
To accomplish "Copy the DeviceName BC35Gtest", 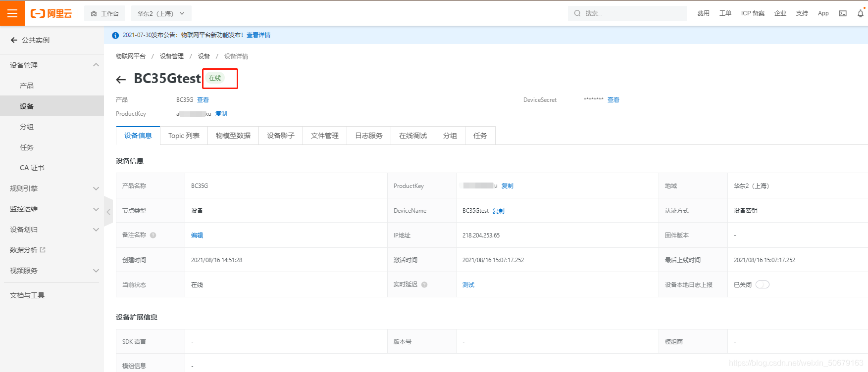I will coord(499,211).
